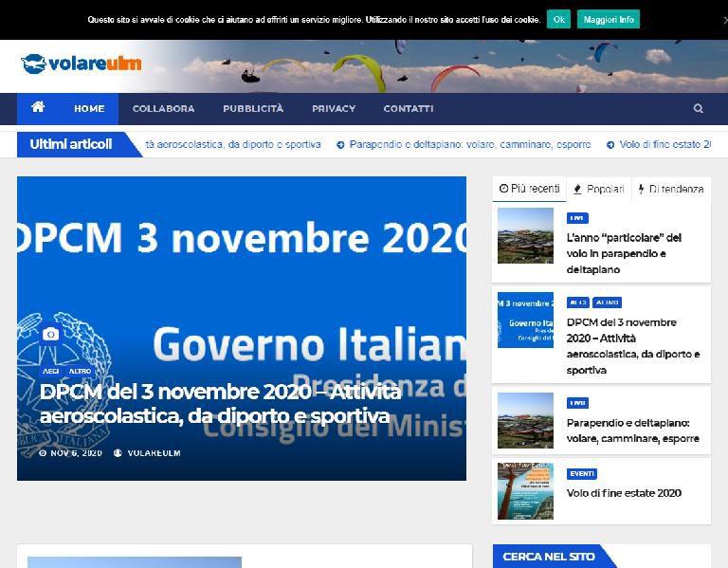The height and width of the screenshot is (568, 728).
Task: Open sidebar article DPCM del 3 novembre 2020
Action: (x=633, y=346)
